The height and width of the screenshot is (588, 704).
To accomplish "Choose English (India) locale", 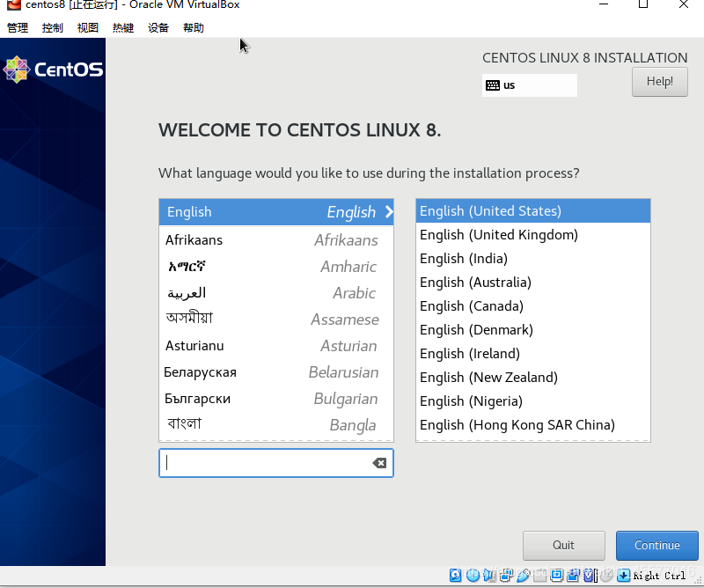I will (533, 259).
